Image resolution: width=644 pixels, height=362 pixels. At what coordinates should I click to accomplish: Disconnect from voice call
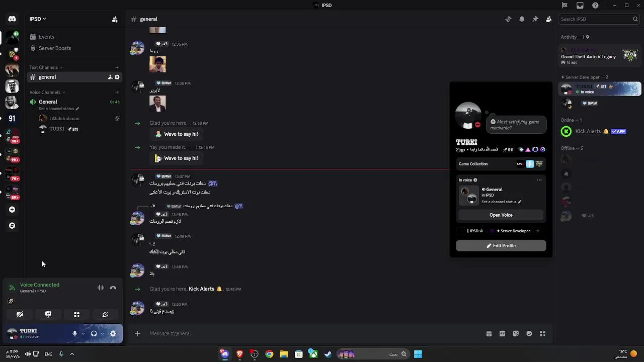tap(113, 288)
